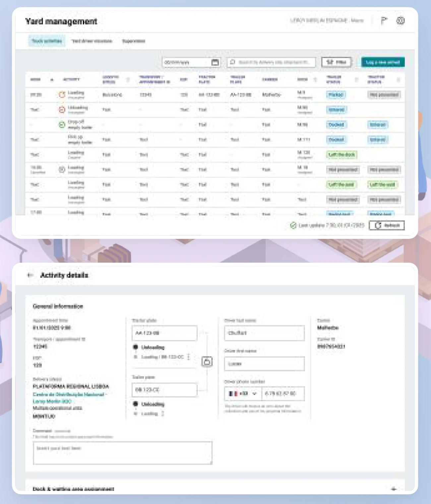Sort the table by the hour column arrow
This screenshot has height=504, width=431.
pos(52,80)
